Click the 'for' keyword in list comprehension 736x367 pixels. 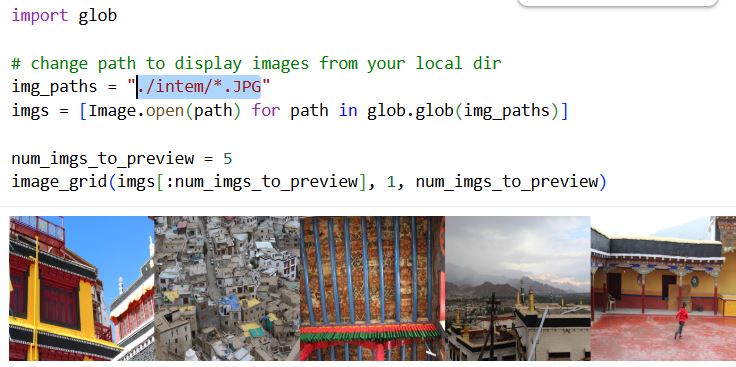tap(266, 111)
